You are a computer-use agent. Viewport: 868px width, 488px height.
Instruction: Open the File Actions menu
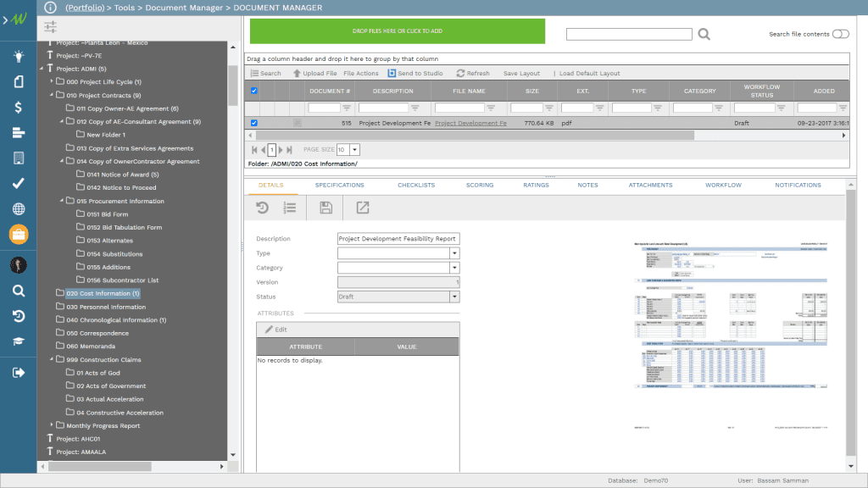[361, 74]
